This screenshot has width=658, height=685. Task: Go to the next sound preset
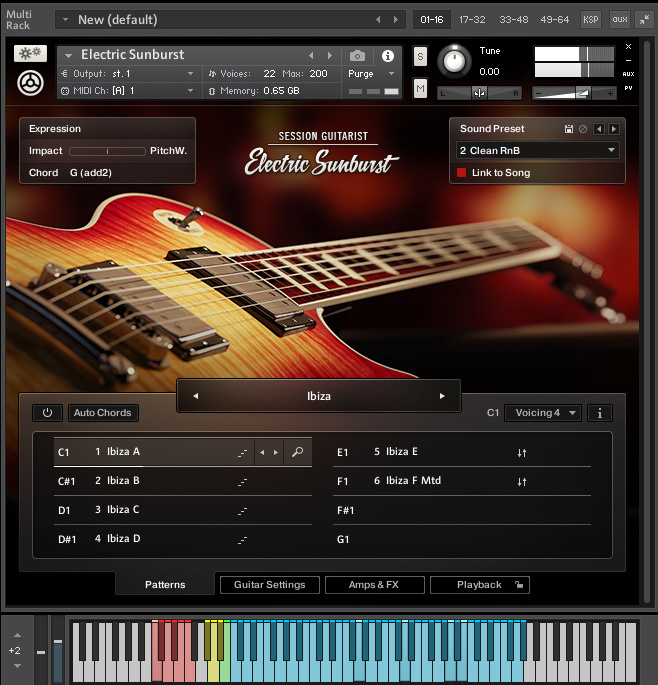(x=614, y=129)
